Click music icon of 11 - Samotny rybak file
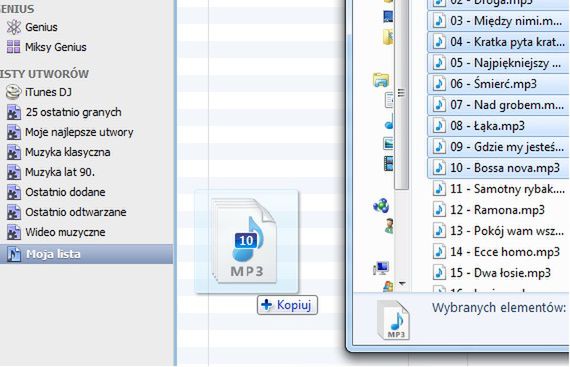This screenshot has height=367, width=570. 439,189
